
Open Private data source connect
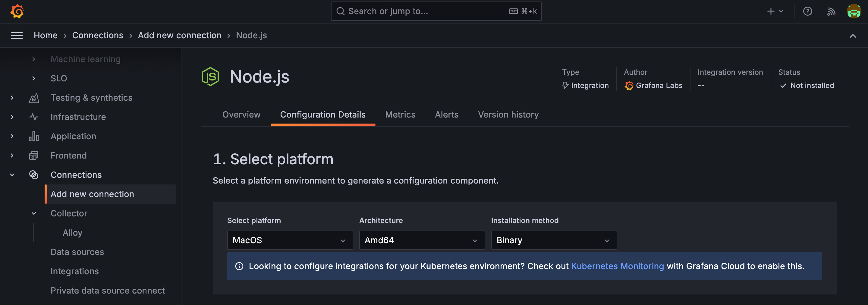pyautogui.click(x=108, y=291)
